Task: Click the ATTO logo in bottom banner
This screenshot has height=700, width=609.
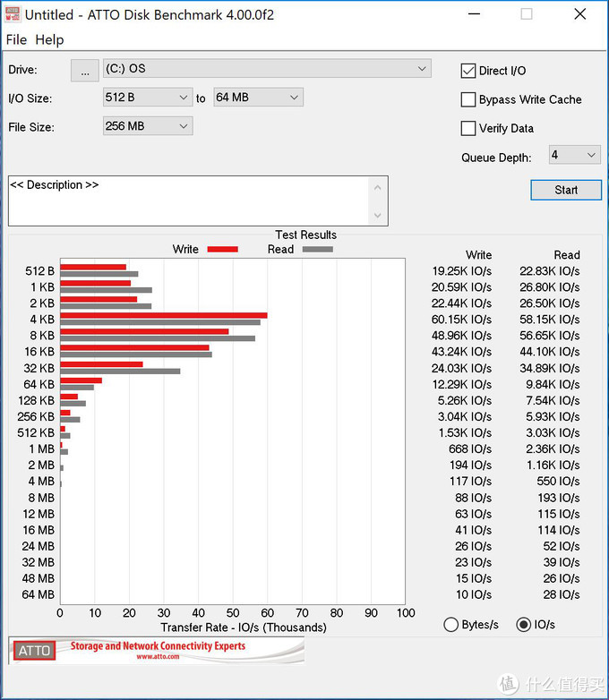Action: click(x=35, y=651)
